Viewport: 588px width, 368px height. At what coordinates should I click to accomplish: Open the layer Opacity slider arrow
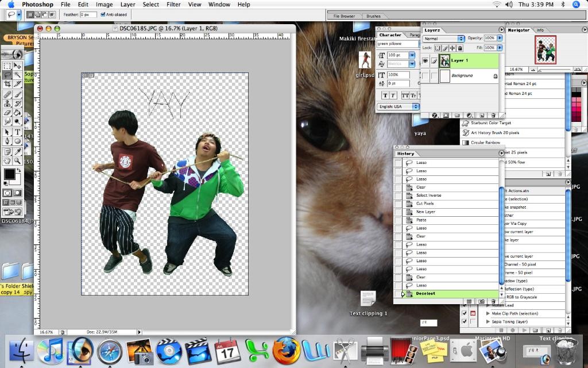pyautogui.click(x=500, y=38)
